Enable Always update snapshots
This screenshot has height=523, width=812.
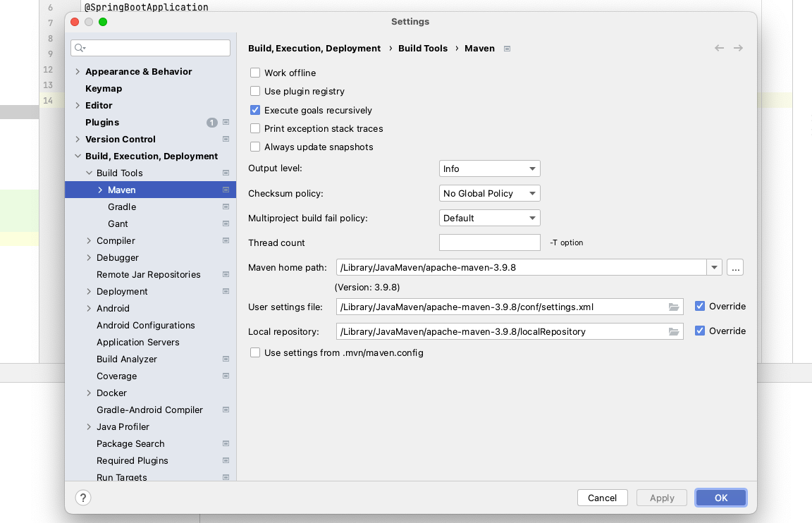tap(254, 147)
